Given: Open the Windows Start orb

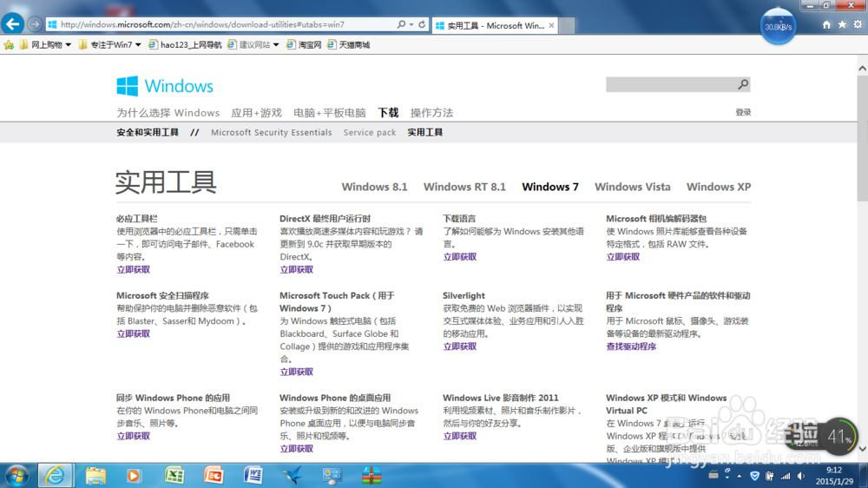Looking at the screenshot, I should pos(16,475).
